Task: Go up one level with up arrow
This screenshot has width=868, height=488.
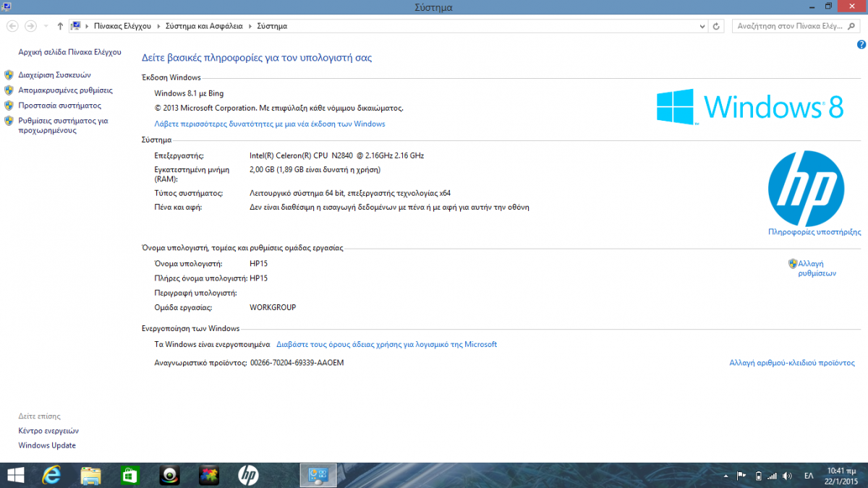Action: click(x=60, y=26)
